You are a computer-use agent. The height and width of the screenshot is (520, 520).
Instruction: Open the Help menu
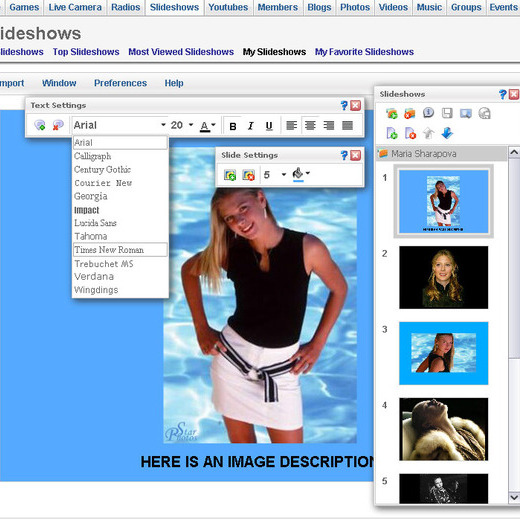174,83
